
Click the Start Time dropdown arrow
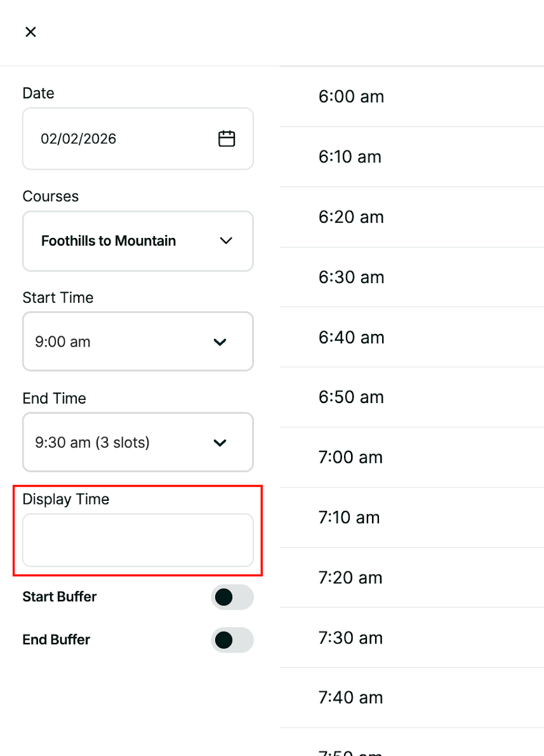(220, 342)
